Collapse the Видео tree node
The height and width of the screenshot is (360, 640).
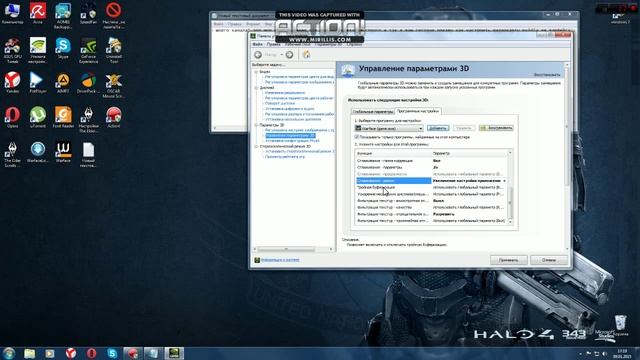(x=256, y=71)
